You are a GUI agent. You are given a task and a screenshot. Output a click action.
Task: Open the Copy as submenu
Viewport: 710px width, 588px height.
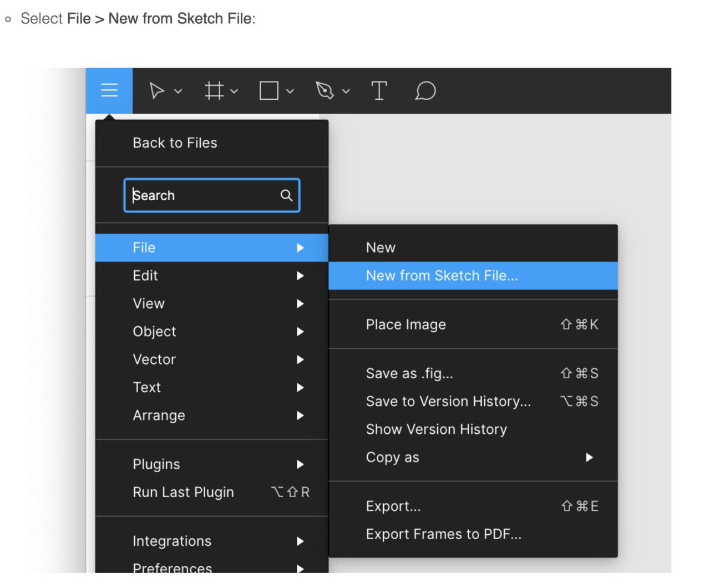(473, 457)
